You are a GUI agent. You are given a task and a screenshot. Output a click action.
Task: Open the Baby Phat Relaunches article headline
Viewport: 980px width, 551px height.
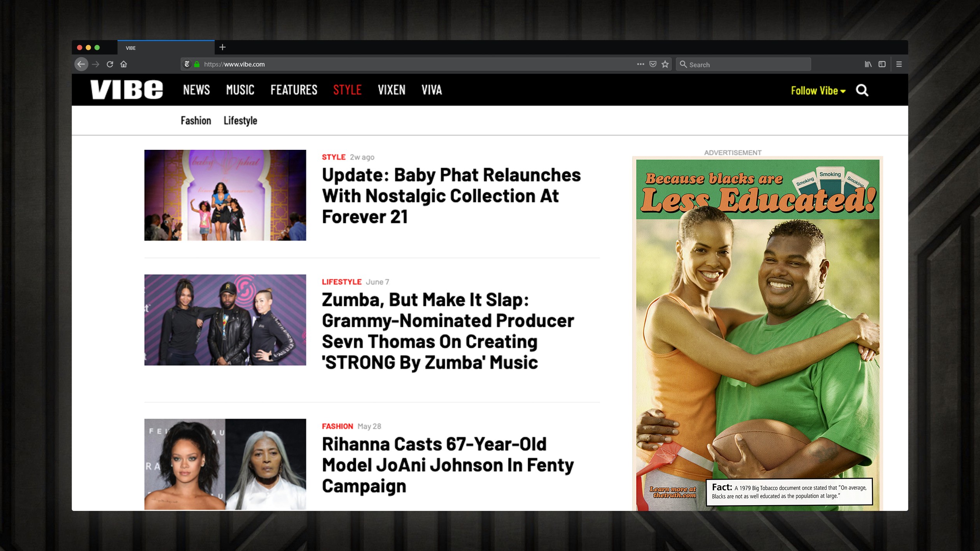tap(451, 196)
